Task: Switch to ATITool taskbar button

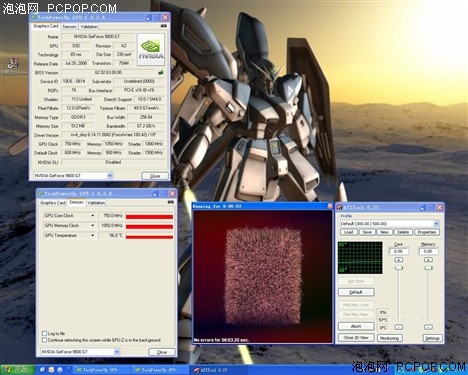Action: click(x=219, y=370)
